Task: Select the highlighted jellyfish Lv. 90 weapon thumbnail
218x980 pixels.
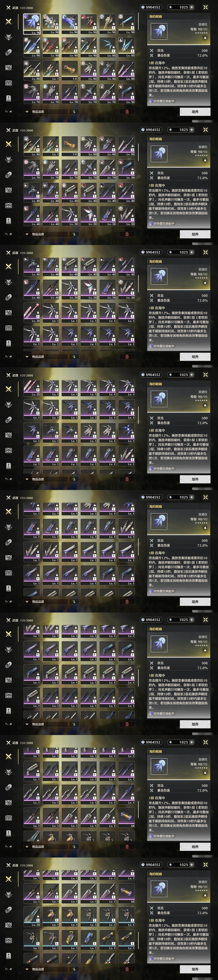Action: click(32, 24)
